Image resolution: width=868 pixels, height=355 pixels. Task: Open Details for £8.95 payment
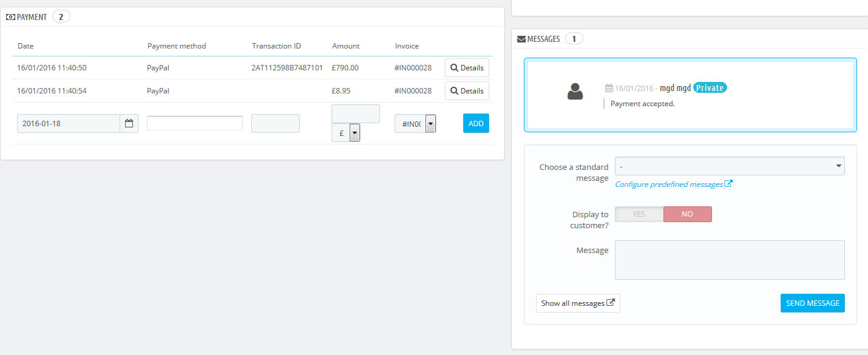click(467, 91)
